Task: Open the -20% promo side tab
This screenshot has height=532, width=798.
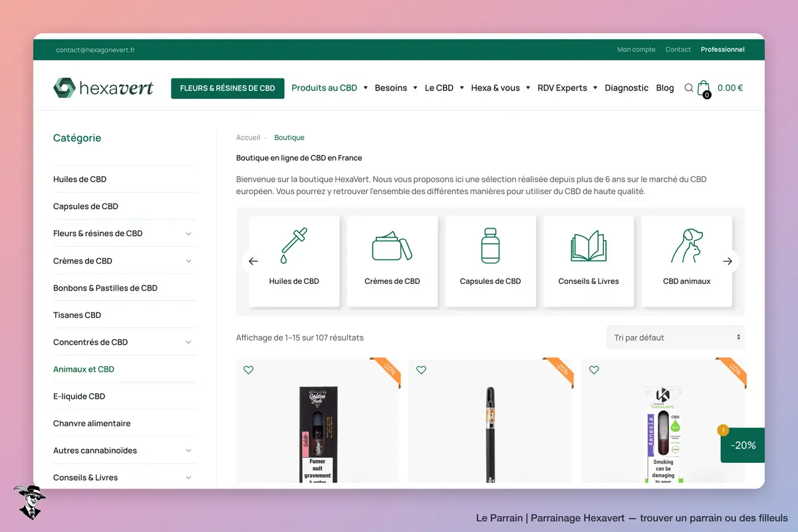Action: click(x=743, y=445)
